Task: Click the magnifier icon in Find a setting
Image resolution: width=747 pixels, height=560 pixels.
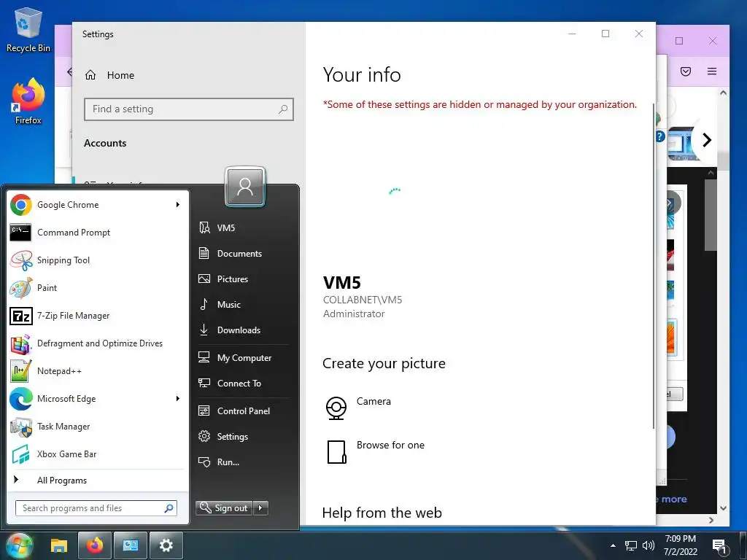Action: tap(283, 109)
